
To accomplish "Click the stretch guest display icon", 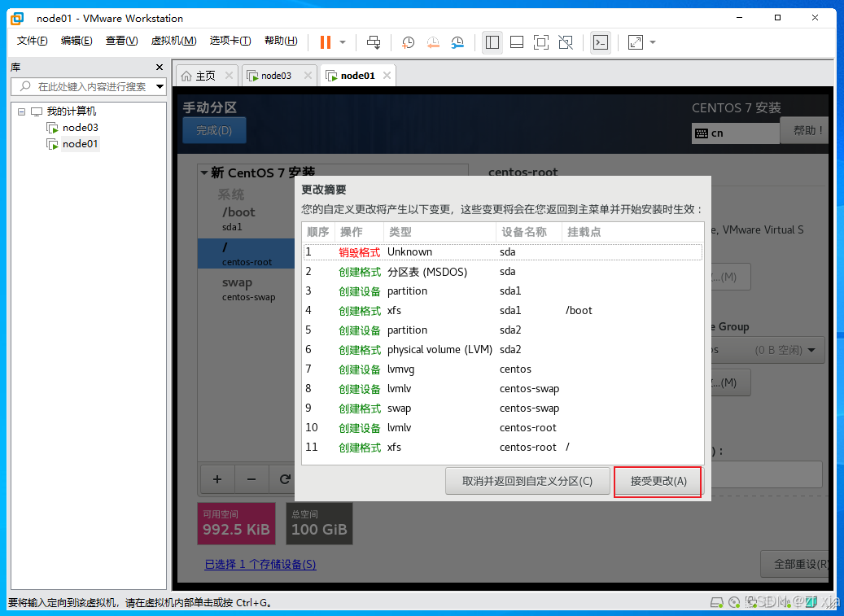I will click(x=636, y=42).
